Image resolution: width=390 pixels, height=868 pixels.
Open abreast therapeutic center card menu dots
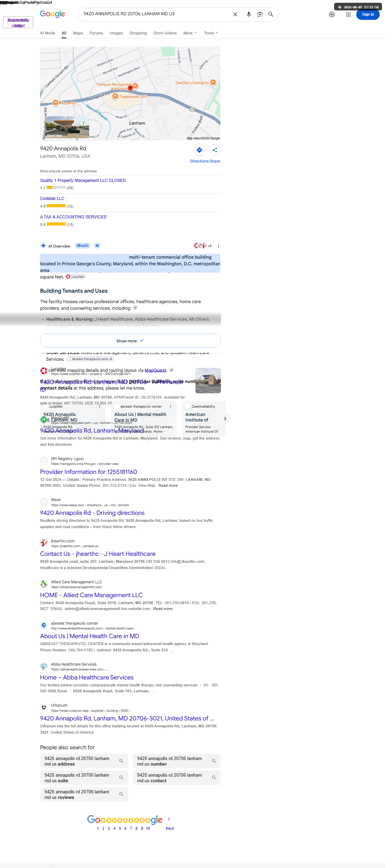[x=171, y=406]
